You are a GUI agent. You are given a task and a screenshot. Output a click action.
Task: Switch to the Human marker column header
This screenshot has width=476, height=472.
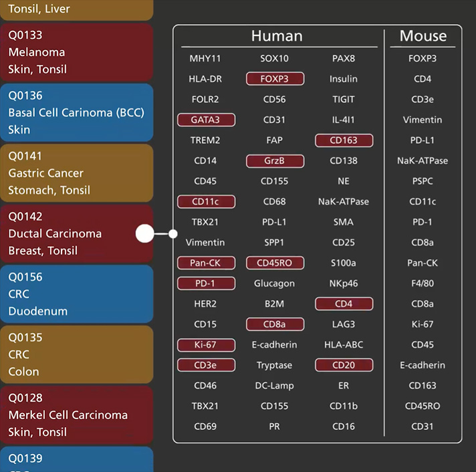coord(277,36)
